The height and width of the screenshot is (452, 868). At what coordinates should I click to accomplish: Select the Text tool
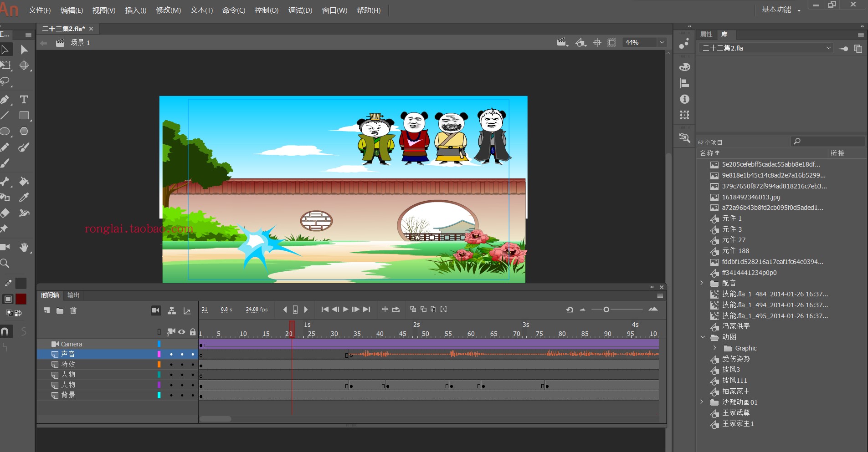tap(24, 99)
